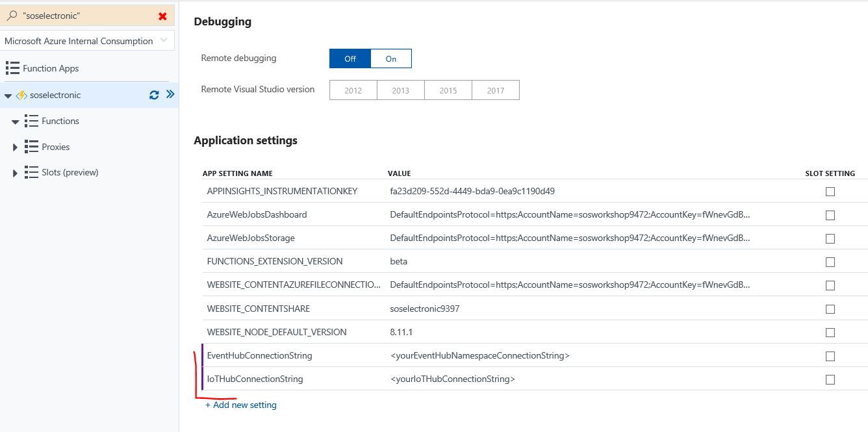Click SLOT SETTING column header
The width and height of the screenshot is (868, 432).
pyautogui.click(x=830, y=173)
